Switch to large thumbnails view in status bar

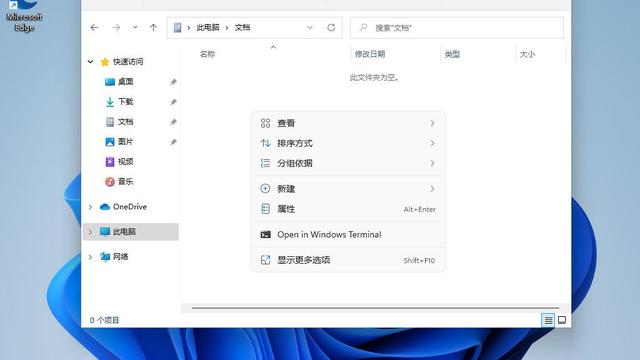click(562, 320)
